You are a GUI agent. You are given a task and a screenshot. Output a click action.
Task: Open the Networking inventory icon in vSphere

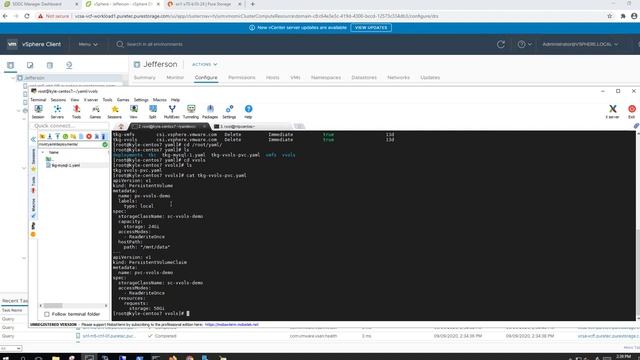click(x=69, y=65)
